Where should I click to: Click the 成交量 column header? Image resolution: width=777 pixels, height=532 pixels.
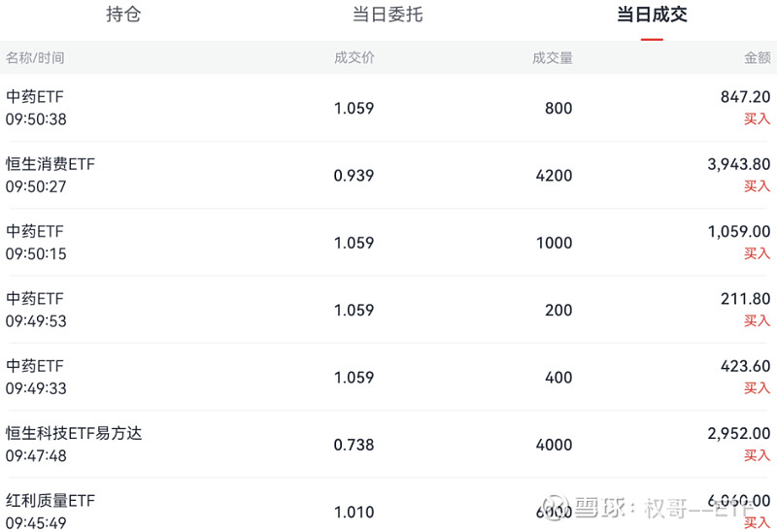552,58
